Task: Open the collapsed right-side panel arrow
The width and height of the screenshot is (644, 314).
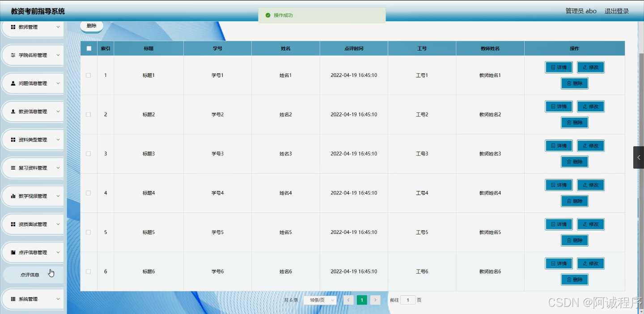Action: (x=639, y=157)
